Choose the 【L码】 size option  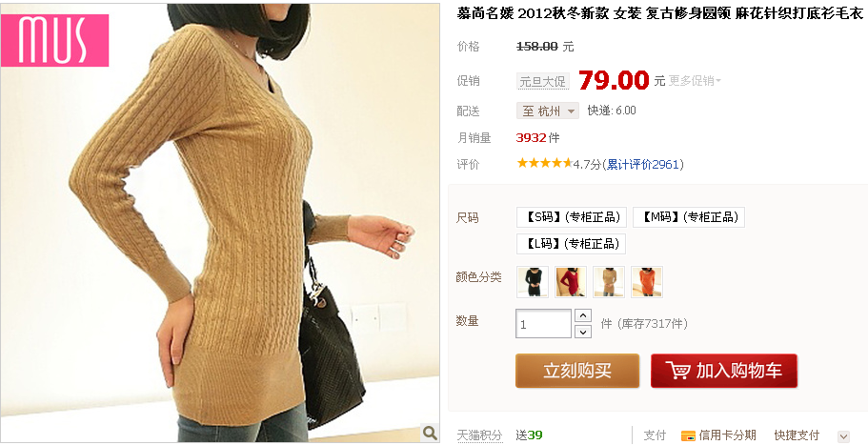tap(571, 244)
